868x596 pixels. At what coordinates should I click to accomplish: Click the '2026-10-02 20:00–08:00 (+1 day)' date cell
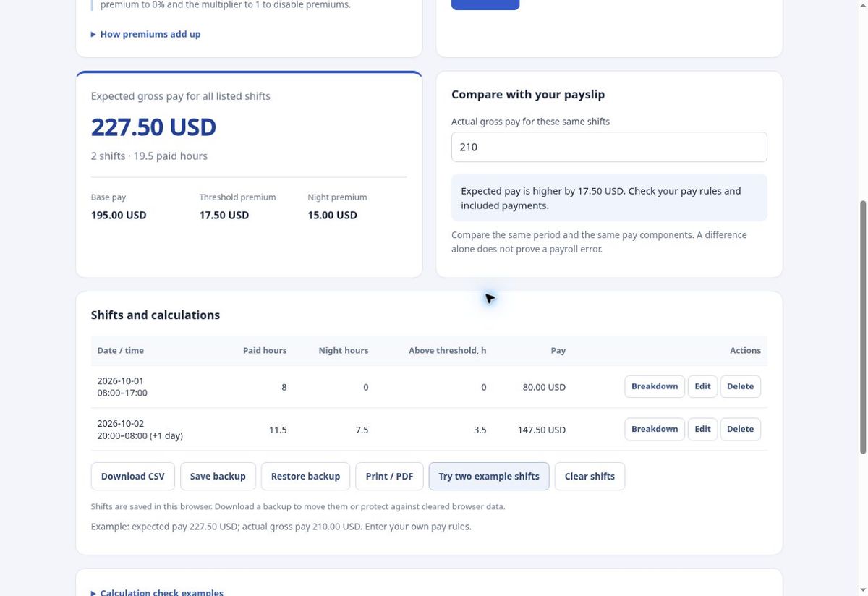click(140, 430)
